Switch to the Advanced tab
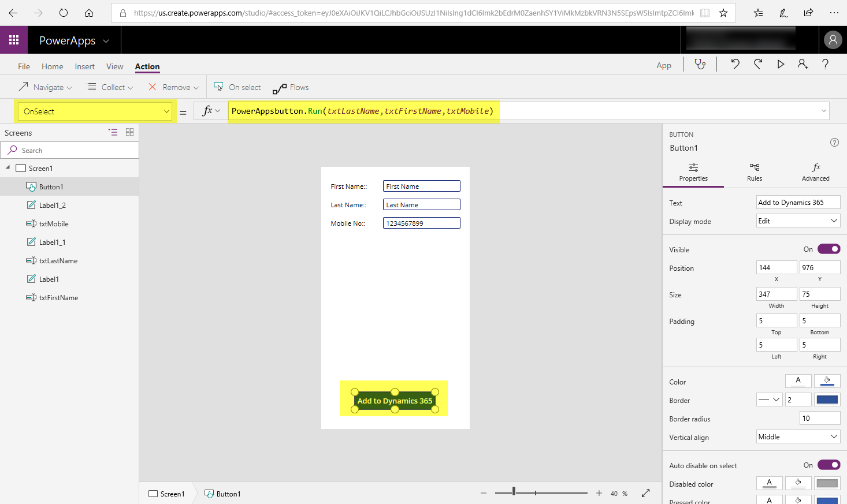This screenshot has width=847, height=504. pos(815,172)
